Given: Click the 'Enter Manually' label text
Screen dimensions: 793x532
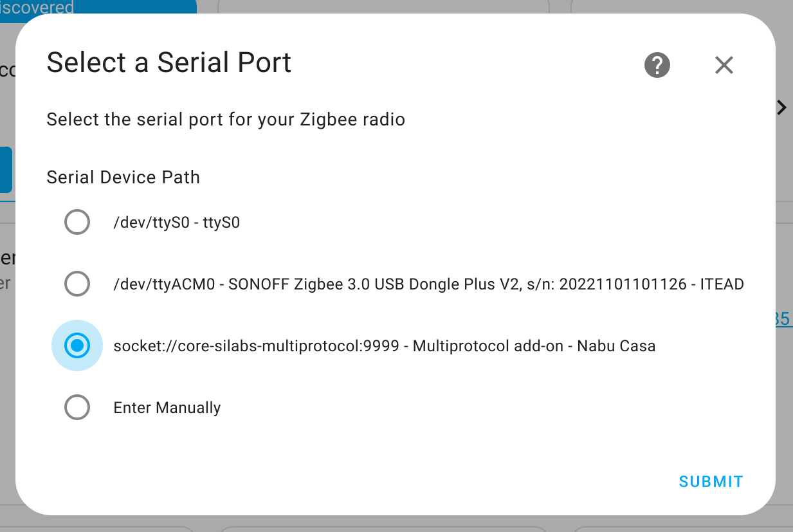Looking at the screenshot, I should click(x=167, y=407).
